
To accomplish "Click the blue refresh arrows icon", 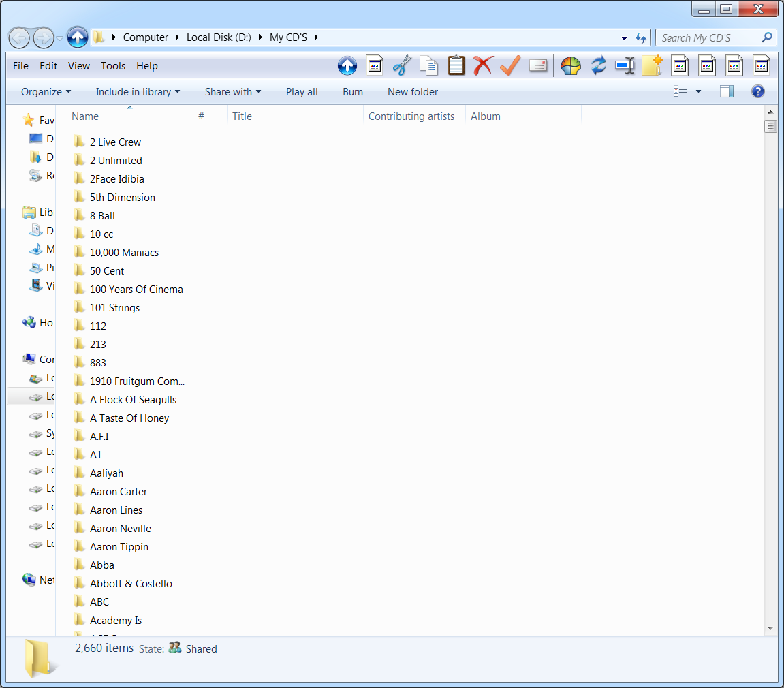I will pyautogui.click(x=598, y=65).
